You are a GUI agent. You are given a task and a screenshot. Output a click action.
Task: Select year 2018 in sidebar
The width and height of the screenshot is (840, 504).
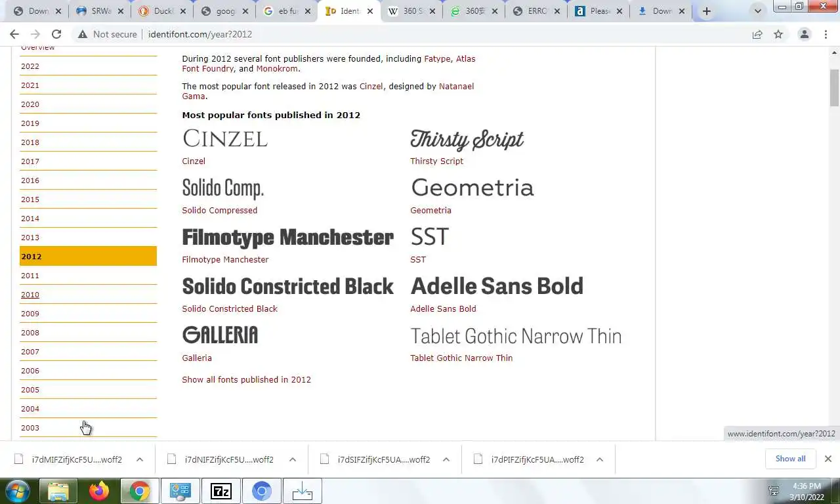coord(30,142)
